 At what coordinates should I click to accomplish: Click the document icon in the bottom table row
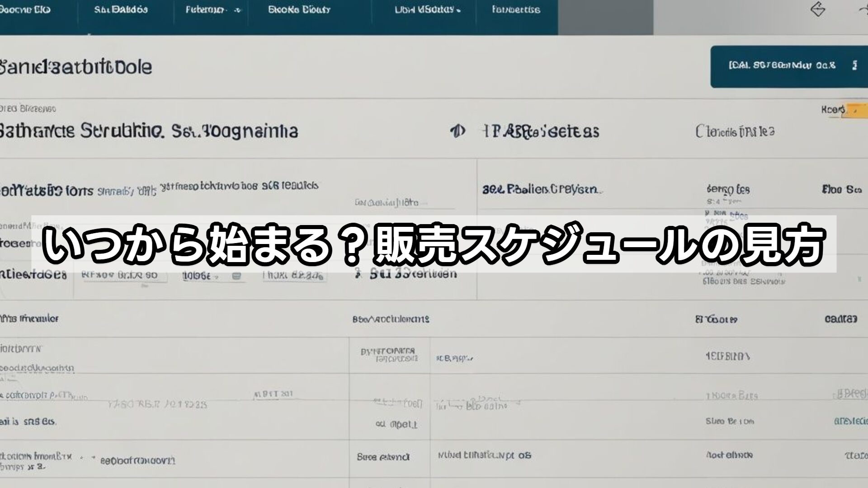(x=93, y=457)
